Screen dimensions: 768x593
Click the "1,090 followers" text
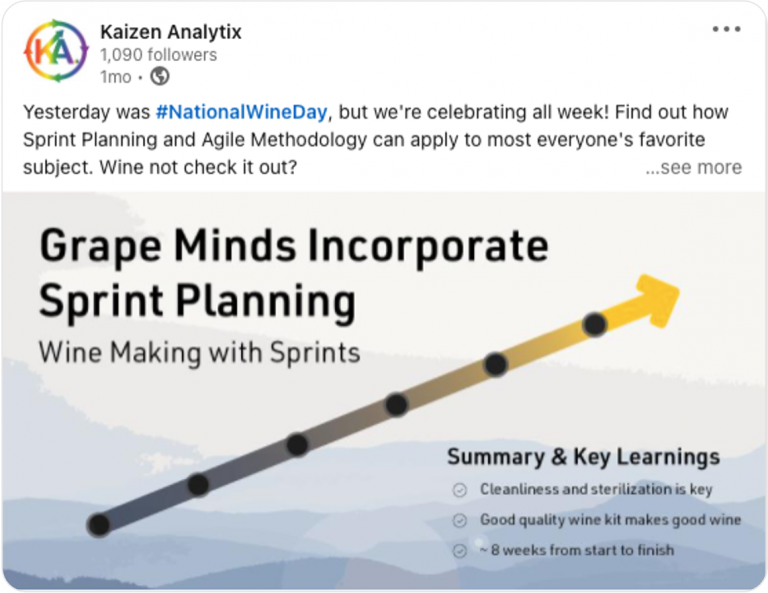(x=158, y=55)
